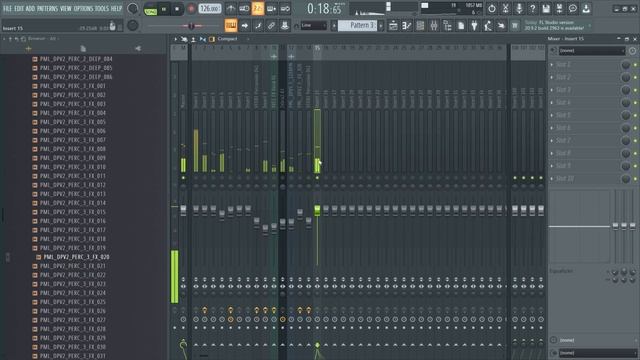Viewport: 640px width, 360px height.
Task: Open the chat/forum speech bubble icon
Action: point(573,9)
